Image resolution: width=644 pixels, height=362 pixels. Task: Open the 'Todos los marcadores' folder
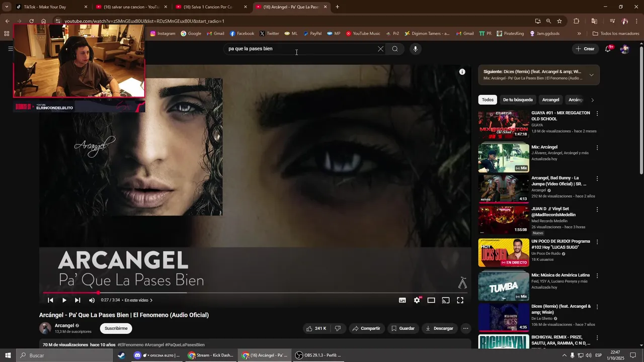(x=616, y=34)
